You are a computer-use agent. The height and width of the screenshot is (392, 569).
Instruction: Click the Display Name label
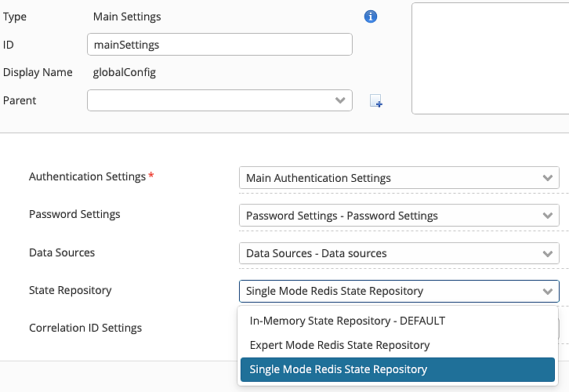coord(38,73)
